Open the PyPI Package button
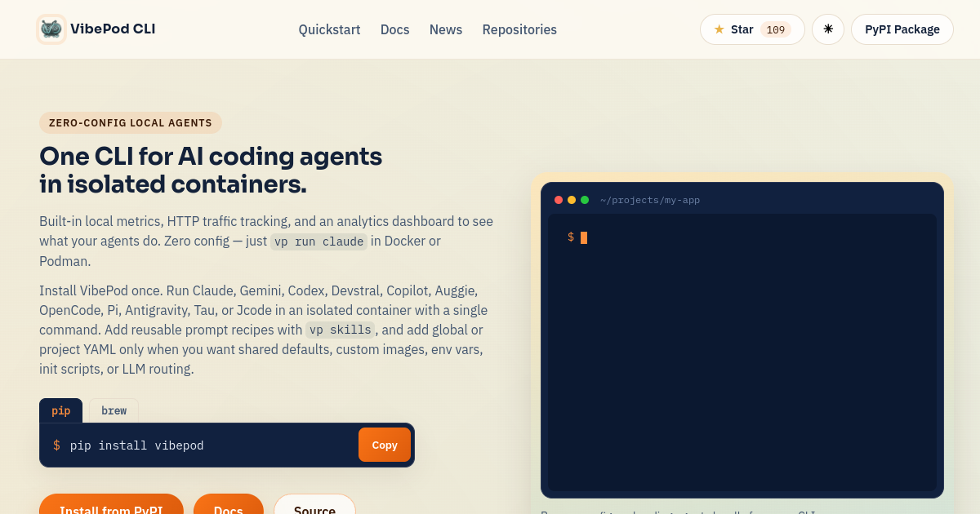This screenshot has height=514, width=980. click(902, 29)
